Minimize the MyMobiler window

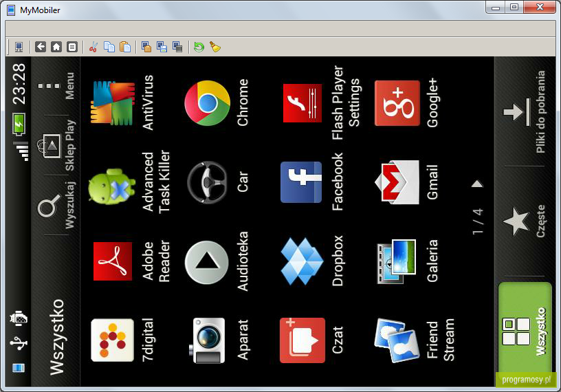point(496,7)
